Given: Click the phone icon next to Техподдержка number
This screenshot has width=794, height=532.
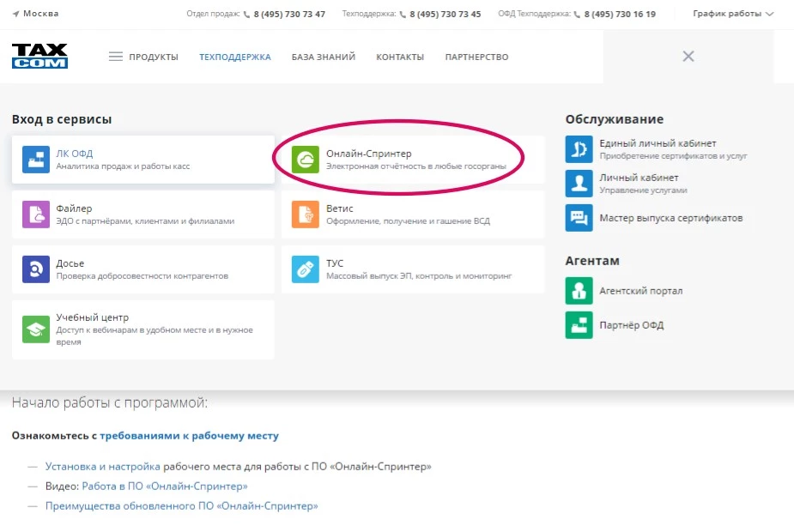Looking at the screenshot, I should pyautogui.click(x=403, y=15).
